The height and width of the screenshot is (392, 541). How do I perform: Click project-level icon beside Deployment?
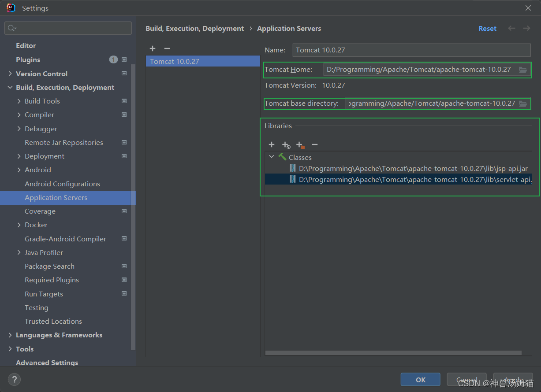124,156
